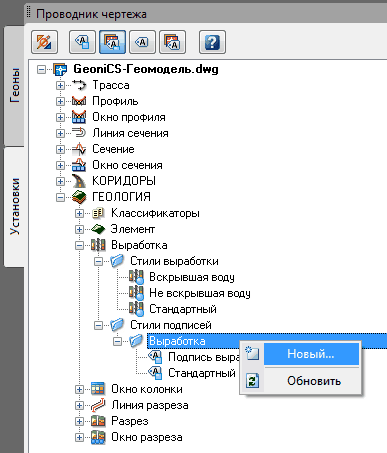This screenshot has width=387, height=453.
Task: Click the Сечение icon
Action: (79, 149)
